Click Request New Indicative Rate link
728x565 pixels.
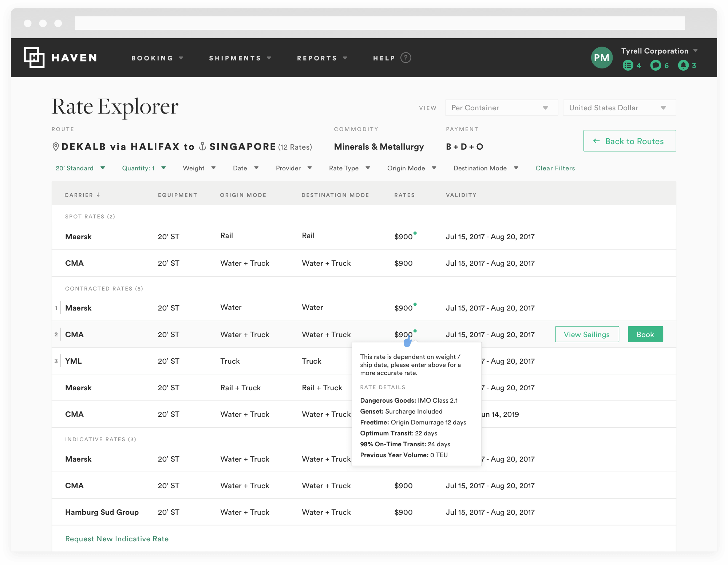[117, 539]
